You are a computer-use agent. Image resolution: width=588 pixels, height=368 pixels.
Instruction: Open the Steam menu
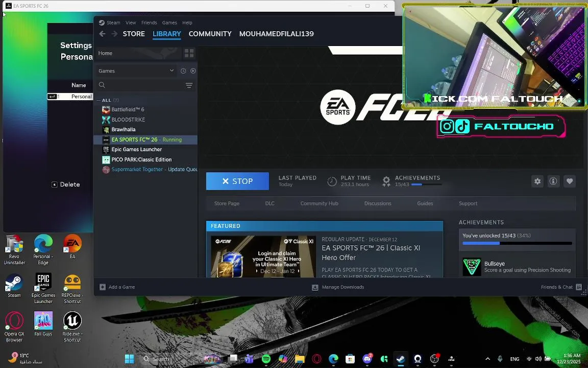click(x=113, y=22)
